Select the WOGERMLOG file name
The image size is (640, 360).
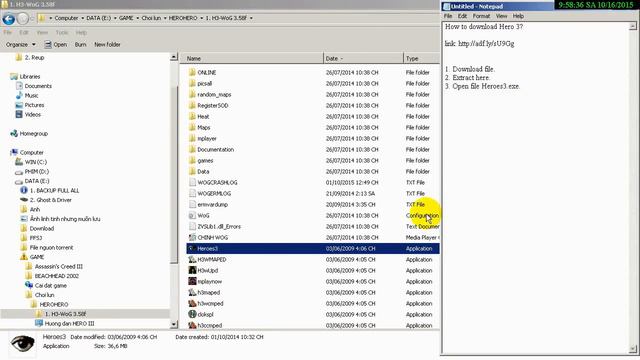tap(214, 193)
